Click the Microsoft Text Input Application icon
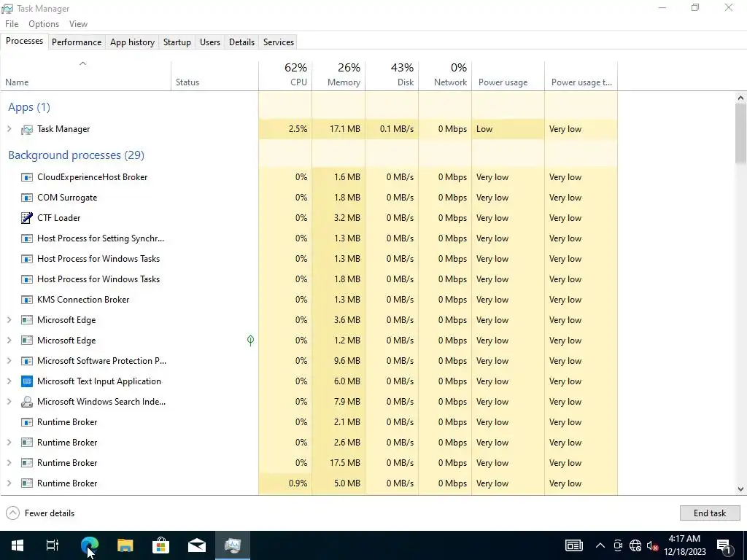Viewport: 747px width, 560px height. [x=27, y=381]
